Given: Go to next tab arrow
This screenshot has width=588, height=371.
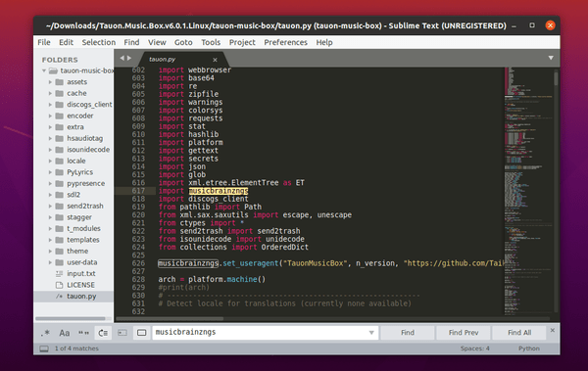Looking at the screenshot, I should click(x=129, y=58).
